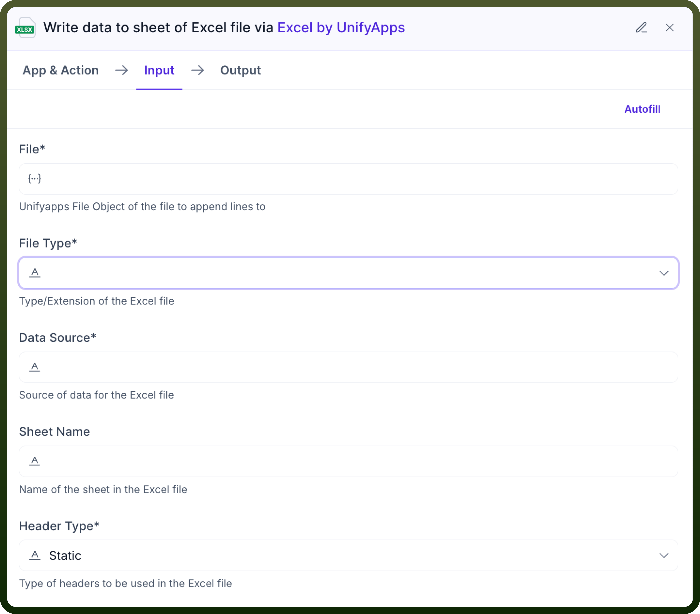Click the 'Type/Extension of the Excel file' hint

click(x=97, y=301)
